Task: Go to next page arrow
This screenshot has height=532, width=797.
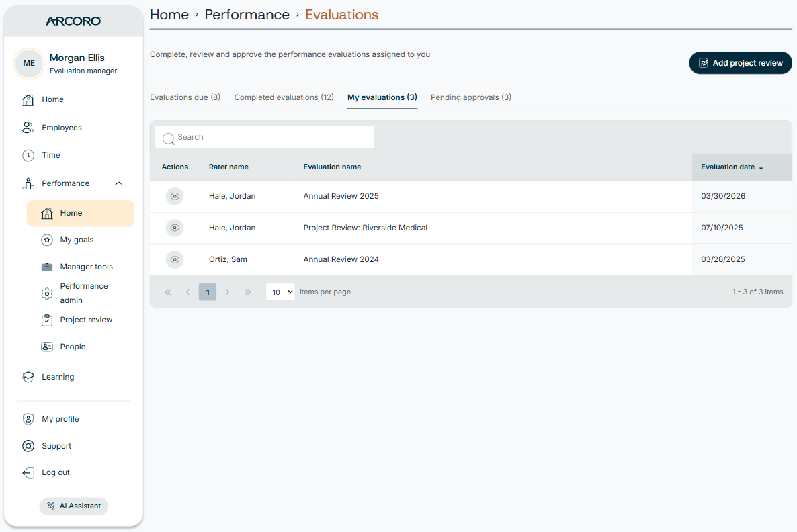Action: coord(227,292)
